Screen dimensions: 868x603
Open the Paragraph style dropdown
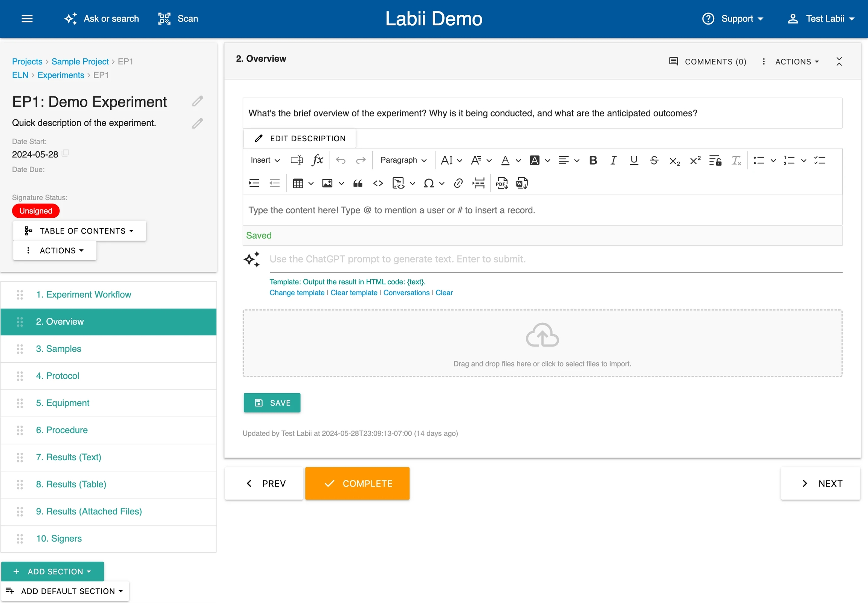pyautogui.click(x=403, y=160)
